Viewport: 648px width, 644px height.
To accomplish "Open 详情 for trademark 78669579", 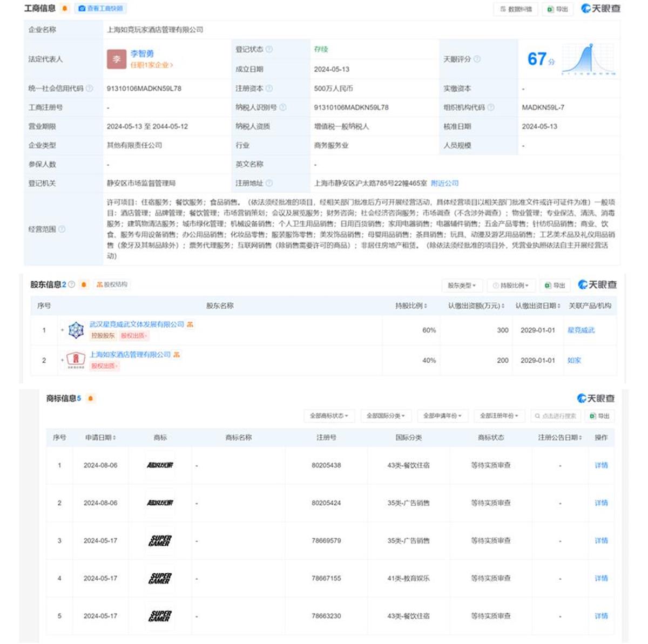I will pos(601,541).
